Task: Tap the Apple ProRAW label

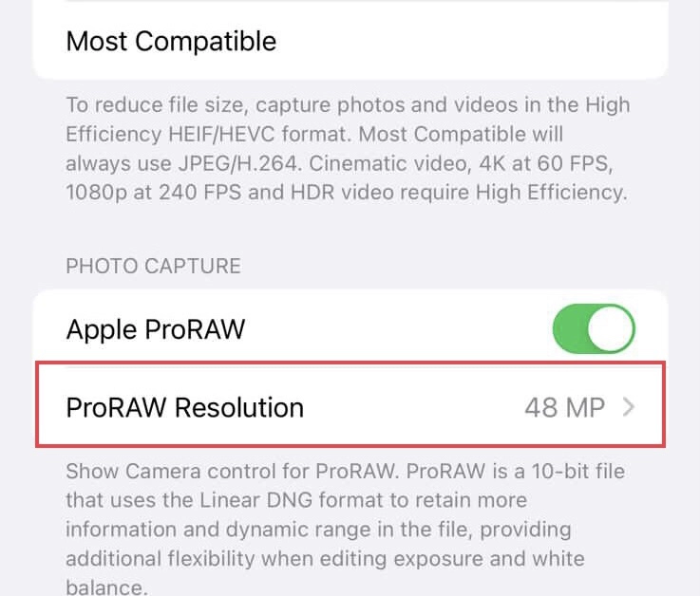Action: (x=156, y=329)
